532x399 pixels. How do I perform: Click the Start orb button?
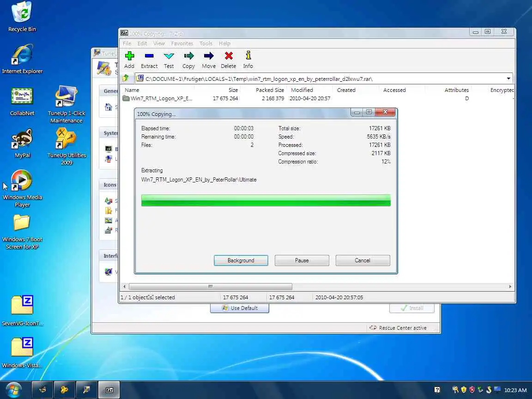13,389
